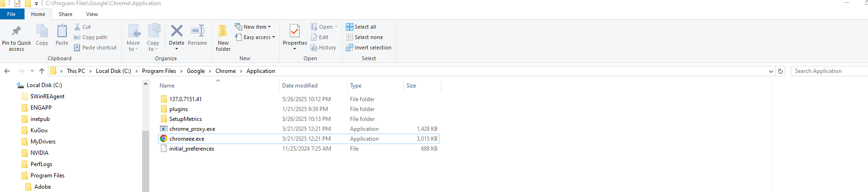868x192 pixels.
Task: Open Properties of selected item
Action: (x=295, y=38)
